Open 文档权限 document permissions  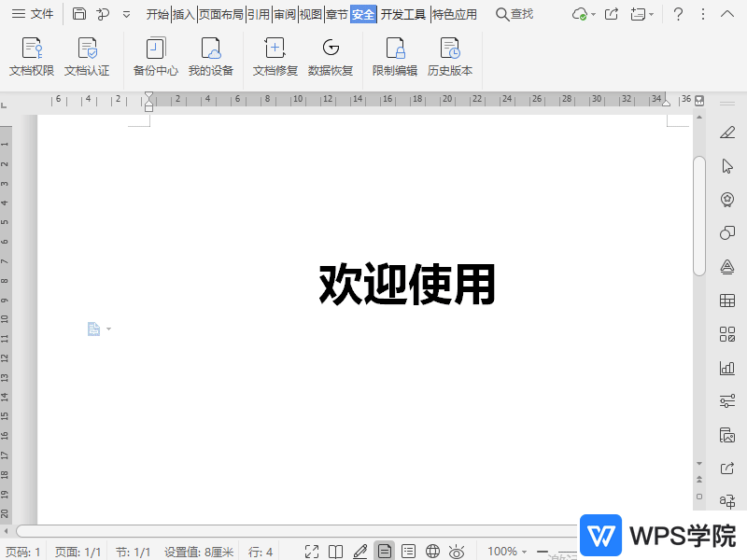click(x=32, y=57)
